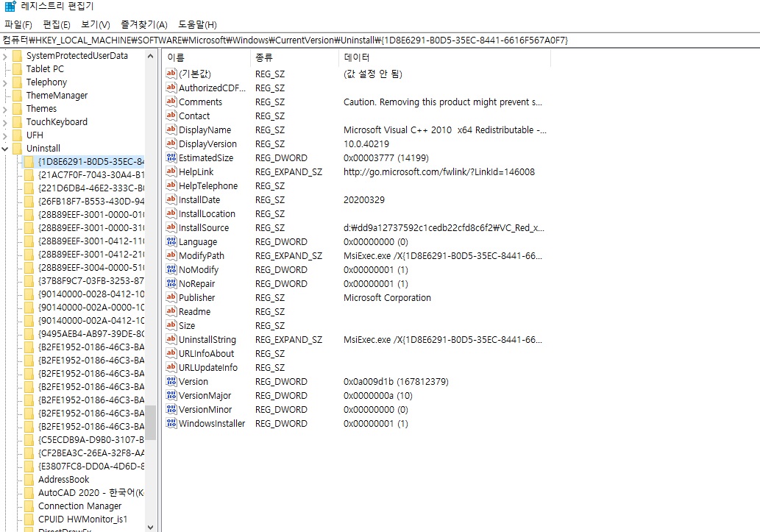Select the URLUpdateInfo value name
This screenshot has width=760, height=532.
click(x=208, y=368)
